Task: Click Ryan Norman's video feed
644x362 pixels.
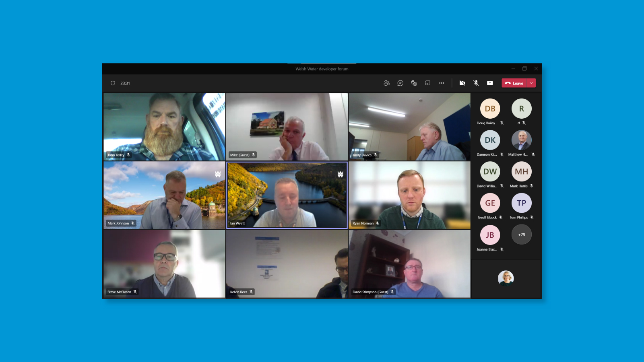Action: [x=409, y=195]
